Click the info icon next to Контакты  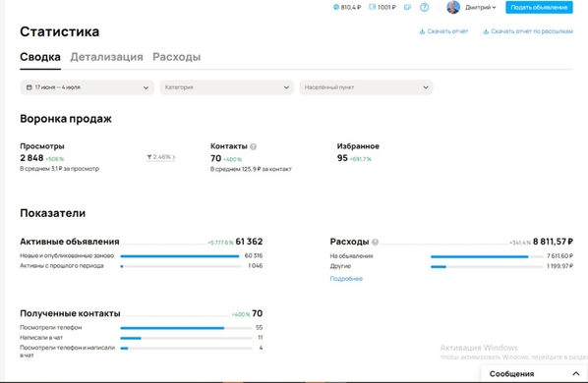(x=253, y=146)
